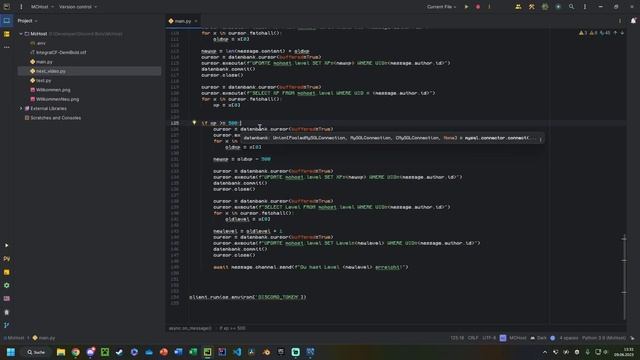Open the MCHost project dropdown
This screenshot has width=640, height=360.
pos(42,7)
